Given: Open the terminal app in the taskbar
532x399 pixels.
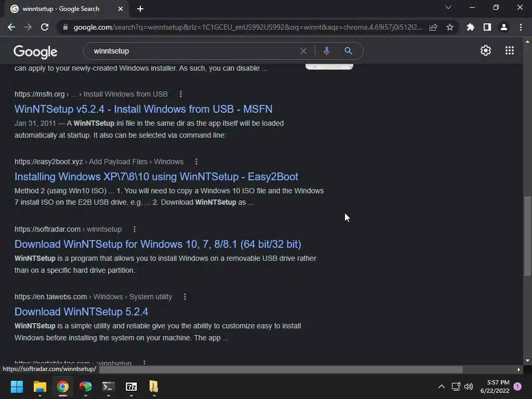Looking at the screenshot, I should point(108,387).
